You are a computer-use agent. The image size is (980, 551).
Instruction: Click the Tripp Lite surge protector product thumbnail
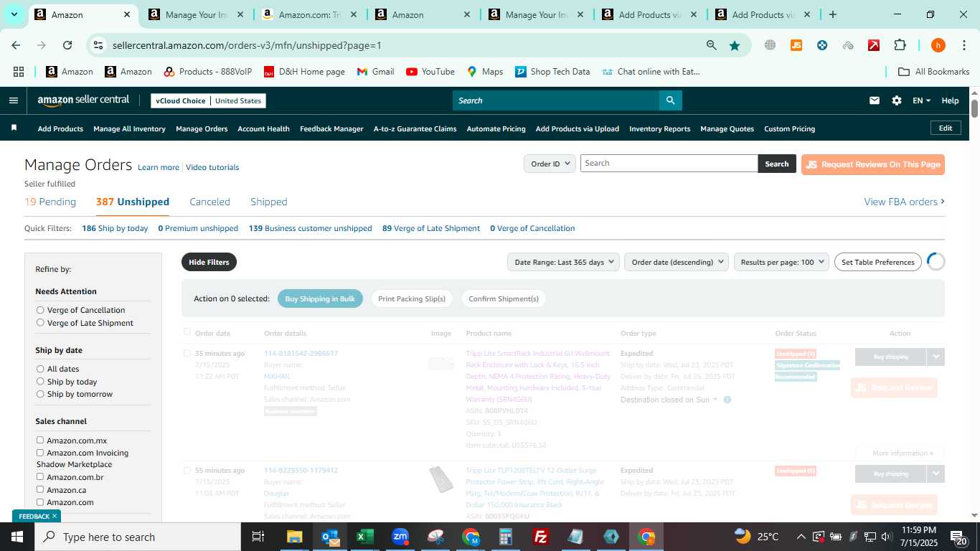click(x=441, y=479)
